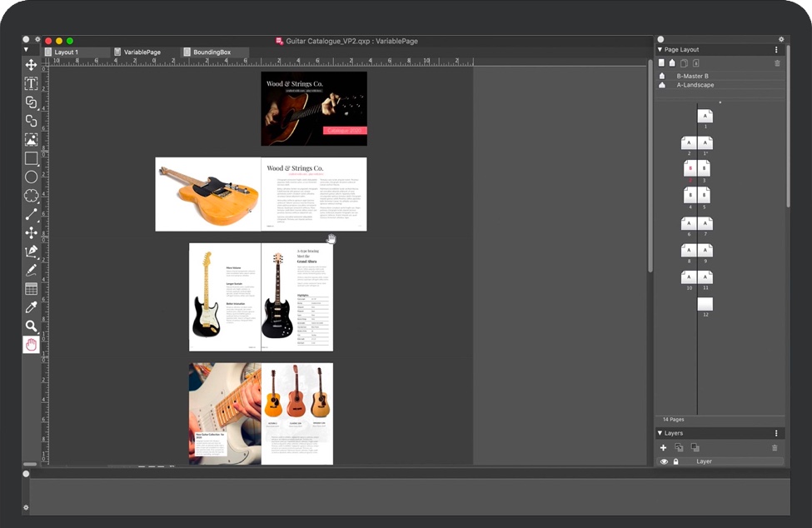This screenshot has width=812, height=528.
Task: Select the Item mover tool
Action: tap(31, 65)
